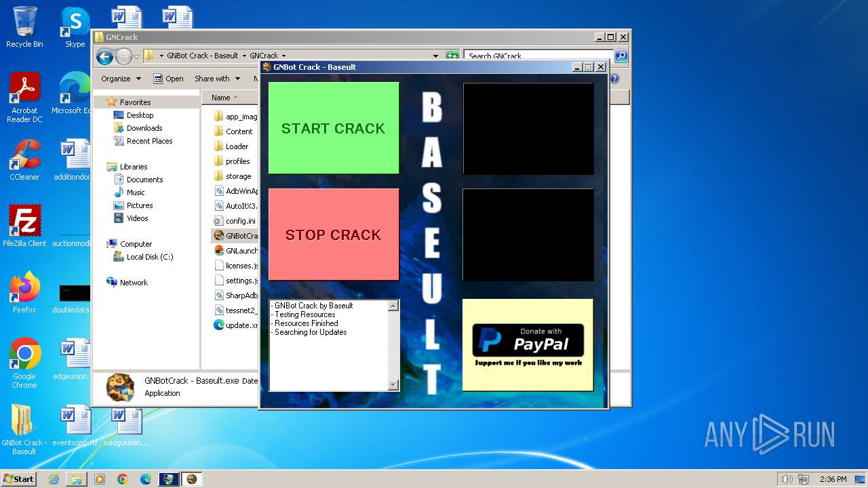This screenshot has height=488, width=868.
Task: Open FileZilla Client desktop icon
Action: click(x=24, y=226)
